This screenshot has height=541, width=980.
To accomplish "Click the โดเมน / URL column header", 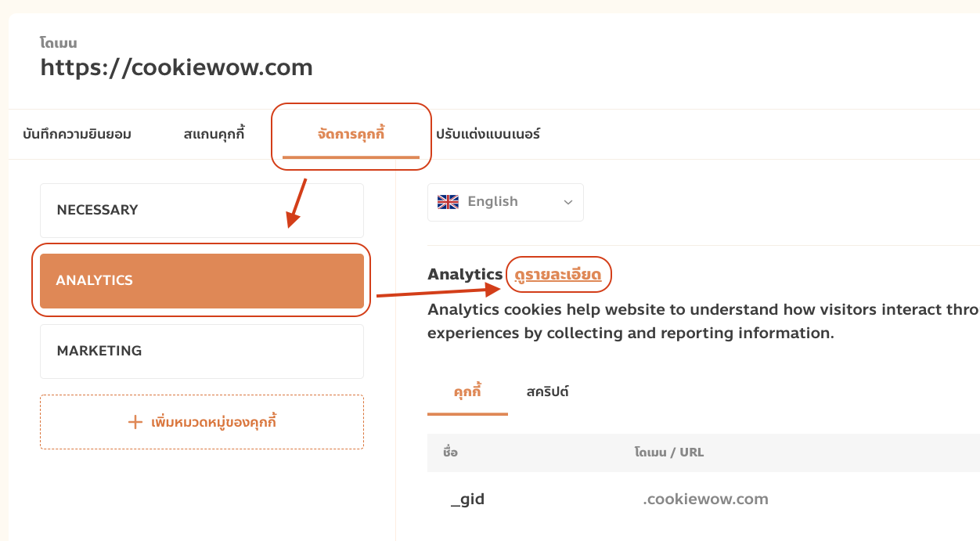I will pos(669,453).
